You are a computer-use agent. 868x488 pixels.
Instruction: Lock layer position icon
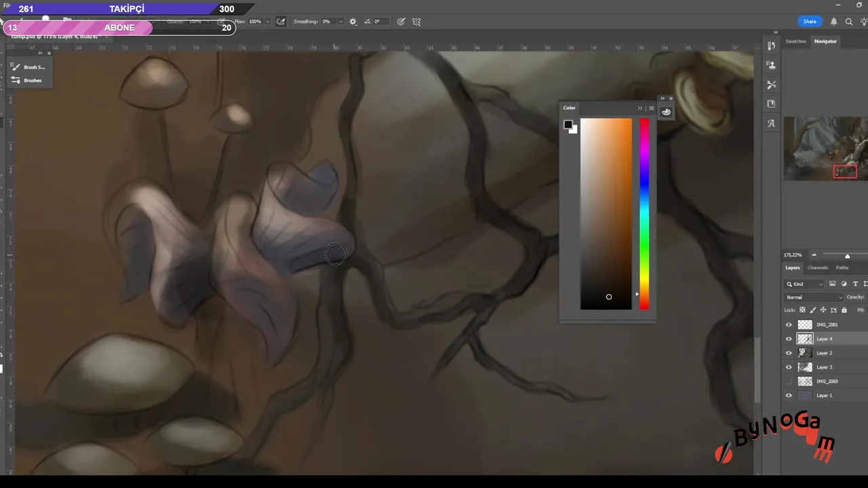[x=823, y=310]
